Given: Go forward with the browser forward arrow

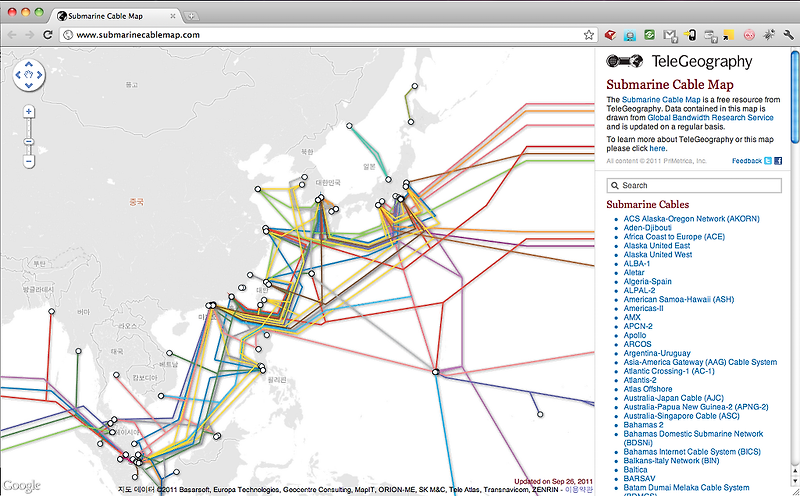Looking at the screenshot, I should click(x=30, y=35).
